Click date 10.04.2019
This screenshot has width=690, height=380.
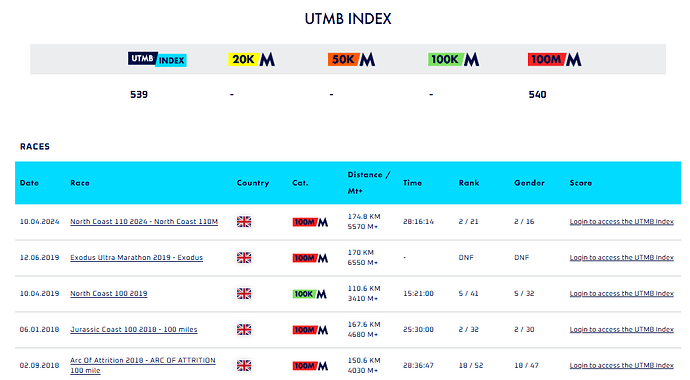(39, 293)
